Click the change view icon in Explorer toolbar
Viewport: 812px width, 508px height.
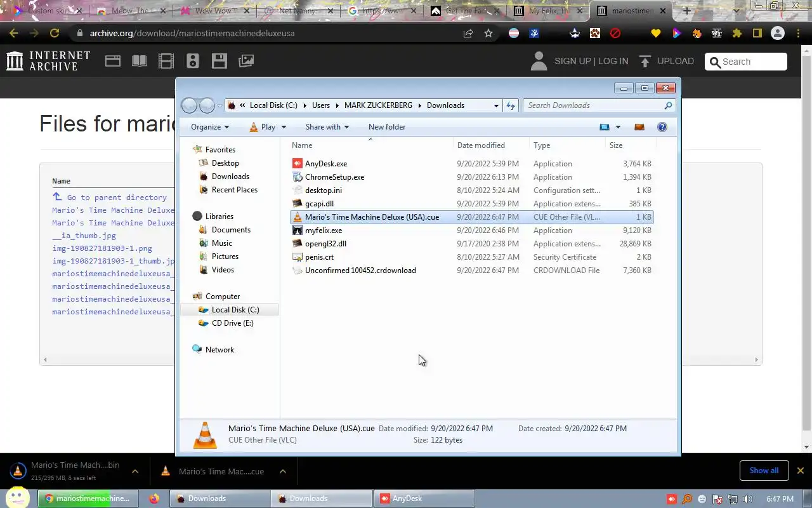(605, 127)
